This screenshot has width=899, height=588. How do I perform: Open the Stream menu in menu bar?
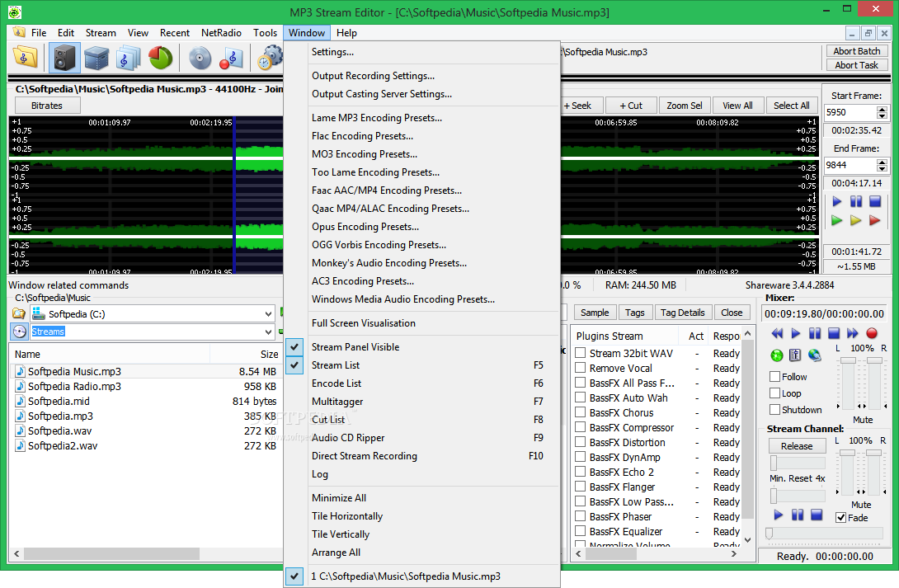coord(101,33)
